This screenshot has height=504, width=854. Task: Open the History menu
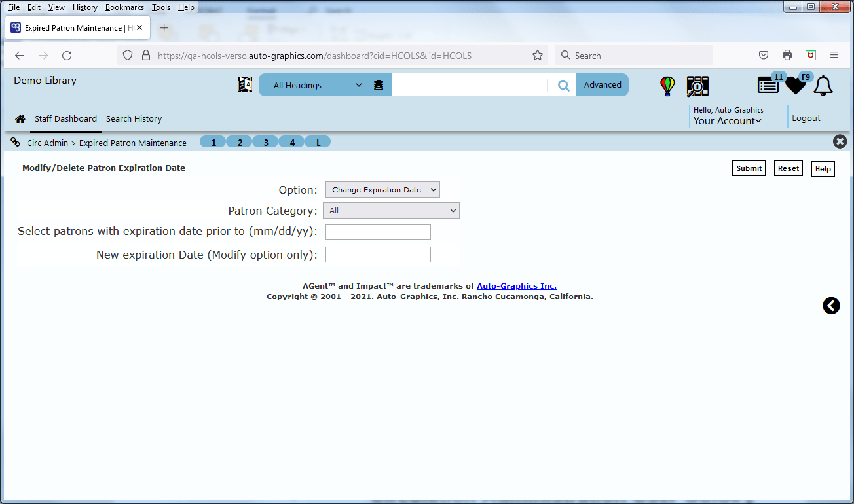[85, 7]
